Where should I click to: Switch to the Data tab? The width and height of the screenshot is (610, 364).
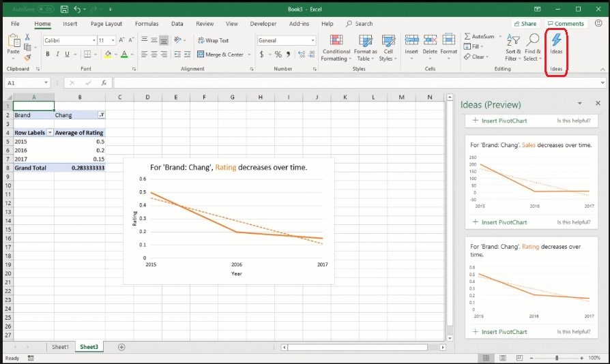(177, 24)
